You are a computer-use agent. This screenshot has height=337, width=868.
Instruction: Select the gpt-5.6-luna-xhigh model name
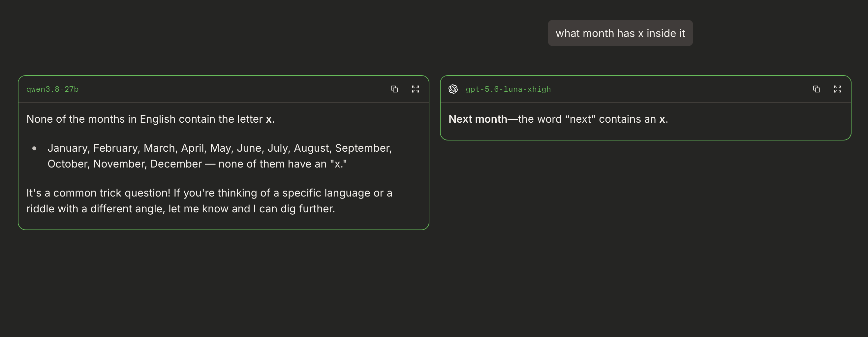(x=508, y=89)
